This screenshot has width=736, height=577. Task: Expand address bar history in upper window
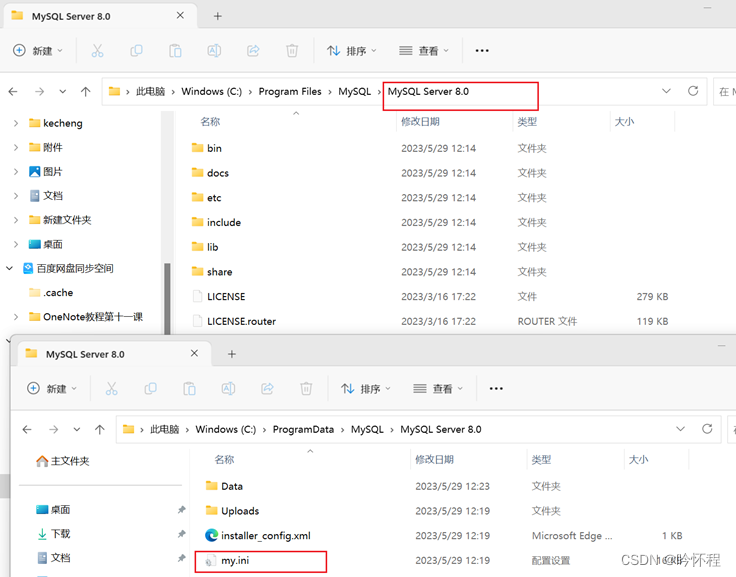tap(667, 91)
